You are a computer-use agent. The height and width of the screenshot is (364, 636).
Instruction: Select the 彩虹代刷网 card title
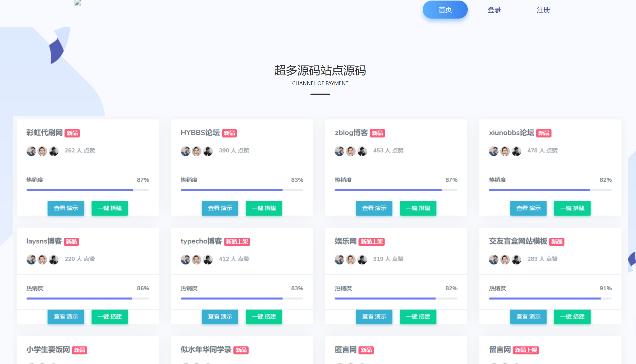point(45,133)
